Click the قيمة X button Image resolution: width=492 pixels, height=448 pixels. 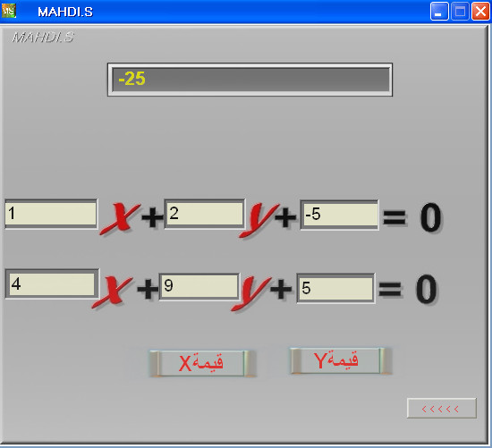[x=202, y=363]
